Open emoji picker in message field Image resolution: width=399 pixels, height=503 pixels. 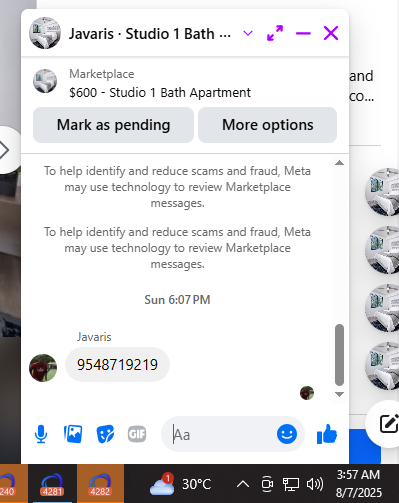(x=287, y=434)
